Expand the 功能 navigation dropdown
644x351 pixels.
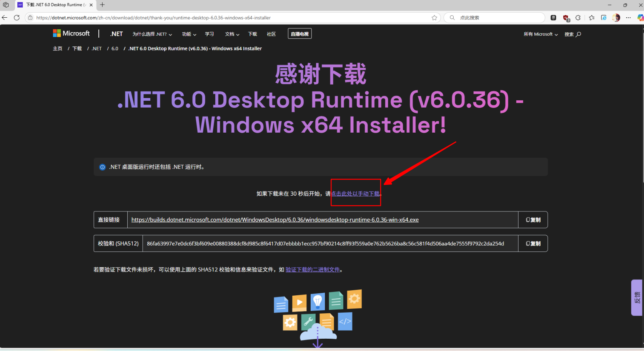189,34
